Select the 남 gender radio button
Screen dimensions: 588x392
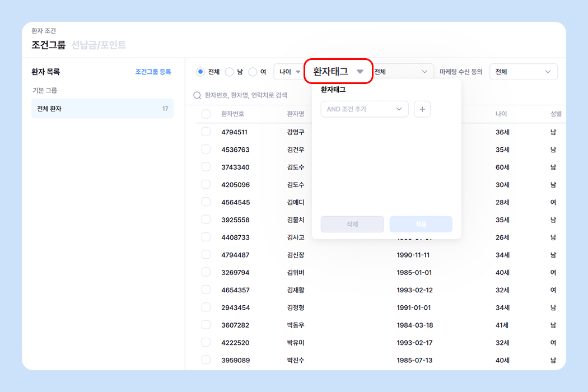(x=229, y=72)
